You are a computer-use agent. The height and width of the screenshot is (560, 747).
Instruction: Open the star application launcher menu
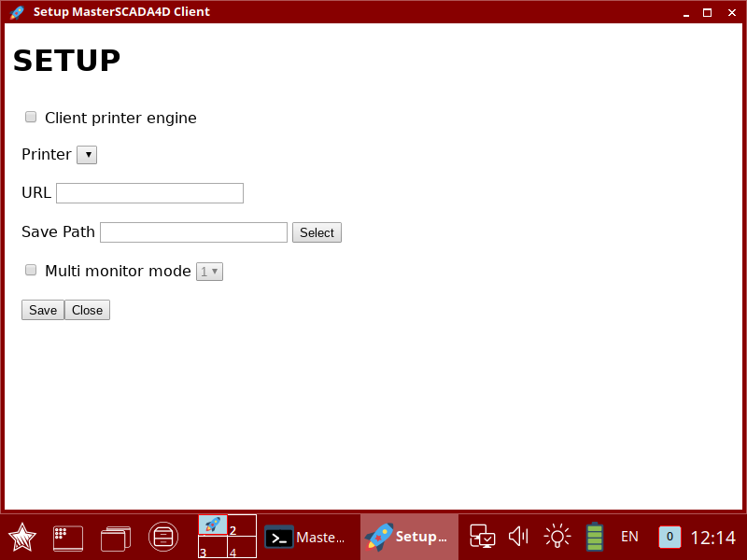(21, 536)
